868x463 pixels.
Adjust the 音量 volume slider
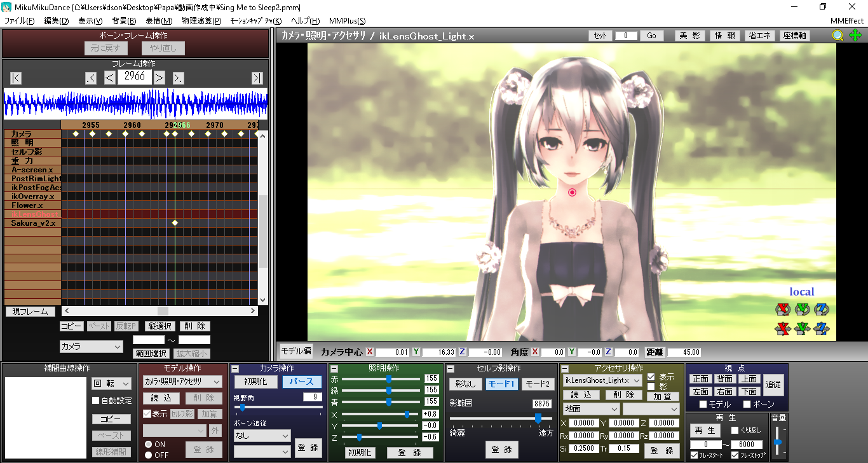click(x=776, y=442)
